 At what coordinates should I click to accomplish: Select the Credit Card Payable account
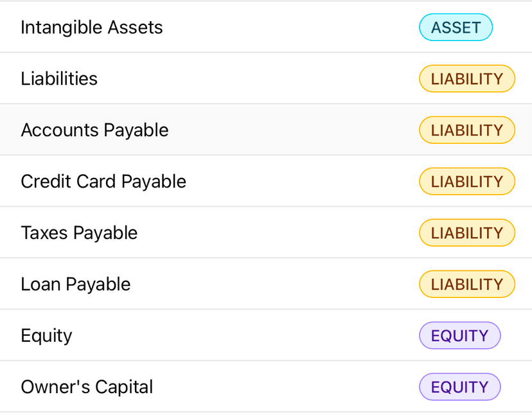point(103,182)
